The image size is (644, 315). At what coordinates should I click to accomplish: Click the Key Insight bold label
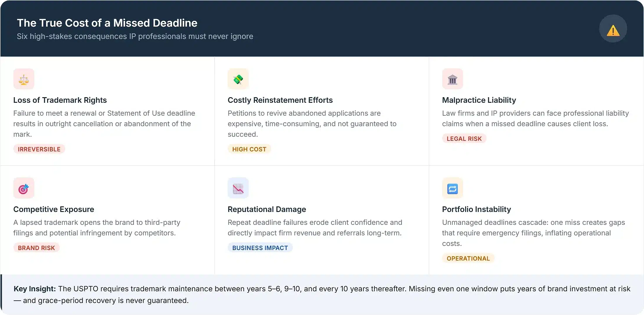pyautogui.click(x=35, y=289)
